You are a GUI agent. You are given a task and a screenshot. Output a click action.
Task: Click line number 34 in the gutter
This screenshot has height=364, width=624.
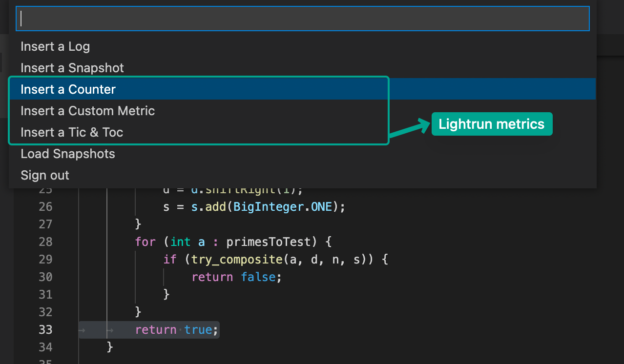(x=45, y=347)
